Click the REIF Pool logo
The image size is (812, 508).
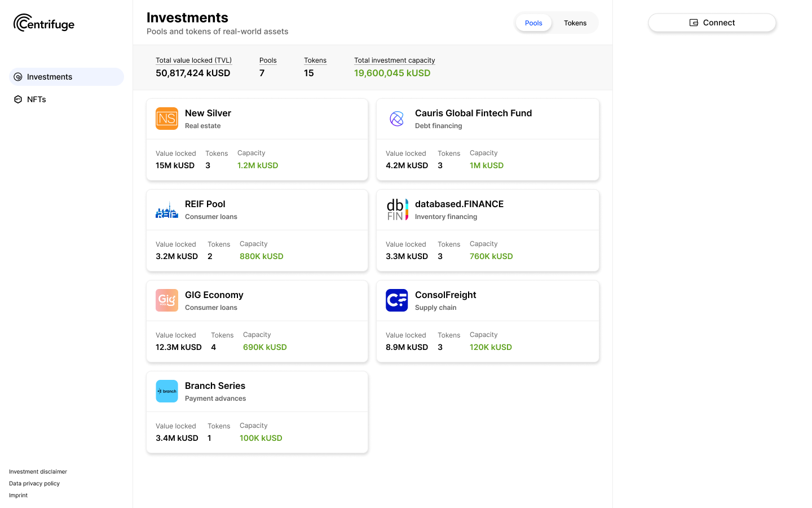(x=167, y=209)
